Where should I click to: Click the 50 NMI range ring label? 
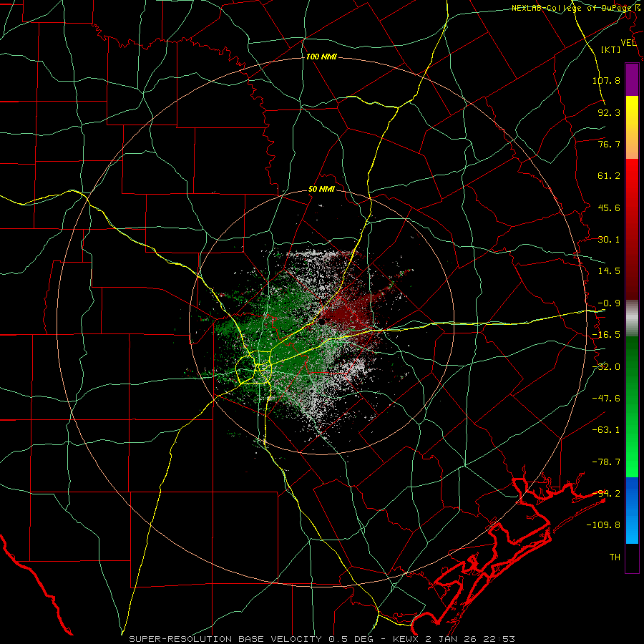tap(321, 190)
